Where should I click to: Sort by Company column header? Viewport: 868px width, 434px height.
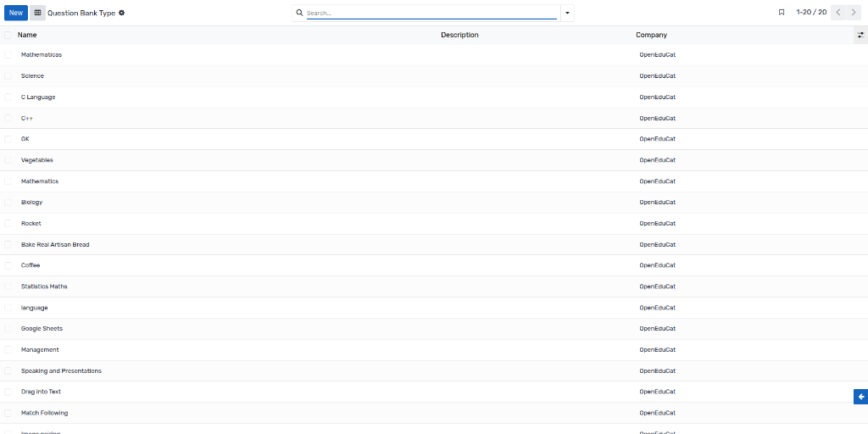(651, 35)
